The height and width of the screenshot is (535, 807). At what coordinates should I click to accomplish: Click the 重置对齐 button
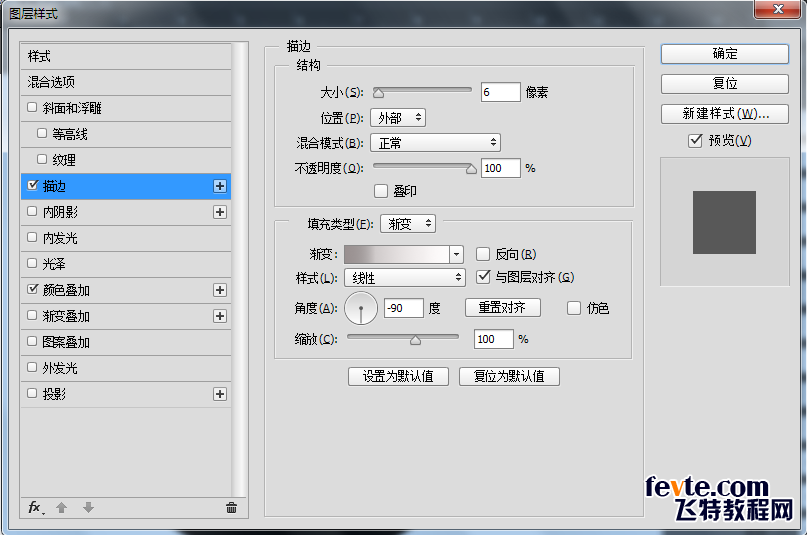click(x=503, y=308)
